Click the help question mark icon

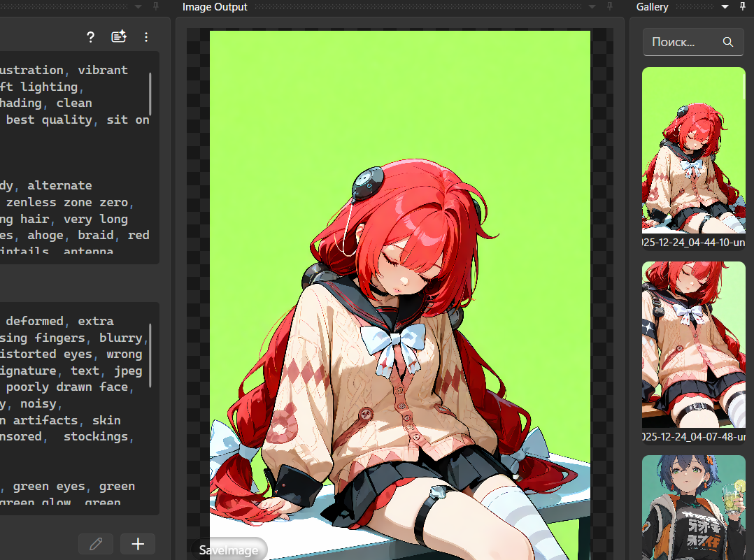(90, 37)
